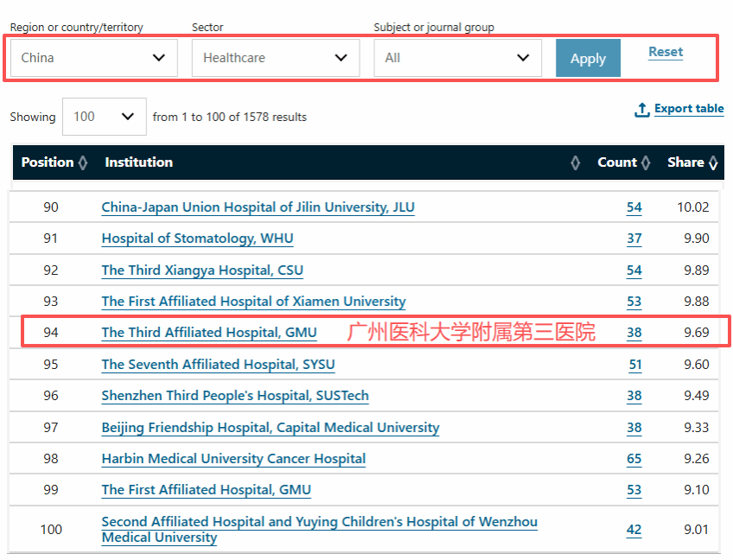
Task: Open Shenzhen Third People's Hospital, SUSTech link
Action: pyautogui.click(x=235, y=396)
